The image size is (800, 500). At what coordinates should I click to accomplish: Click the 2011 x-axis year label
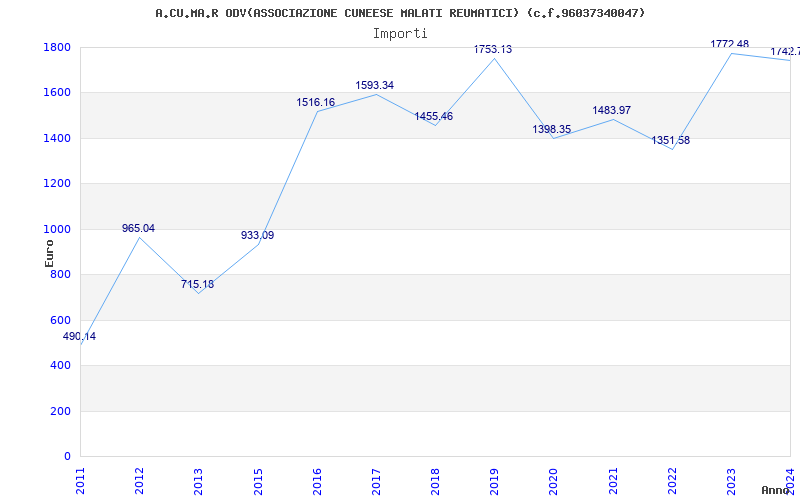[81, 481]
